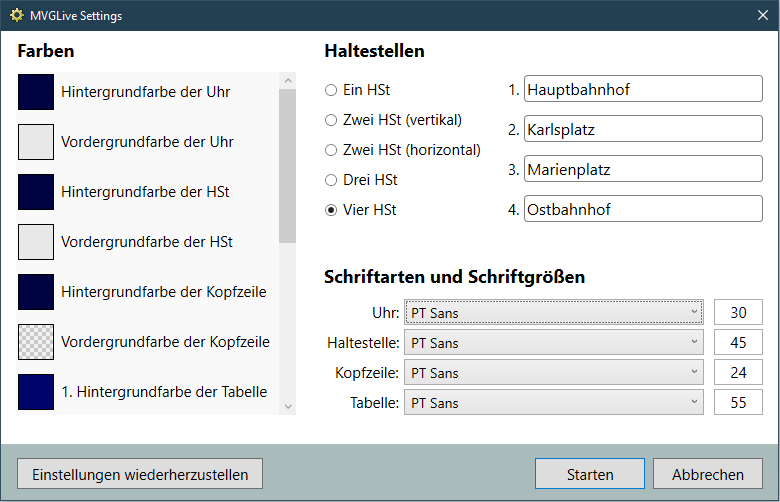Viewport: 780px width, 502px height.
Task: Choose Zwei HSt (vertikal) option
Action: [x=331, y=120]
